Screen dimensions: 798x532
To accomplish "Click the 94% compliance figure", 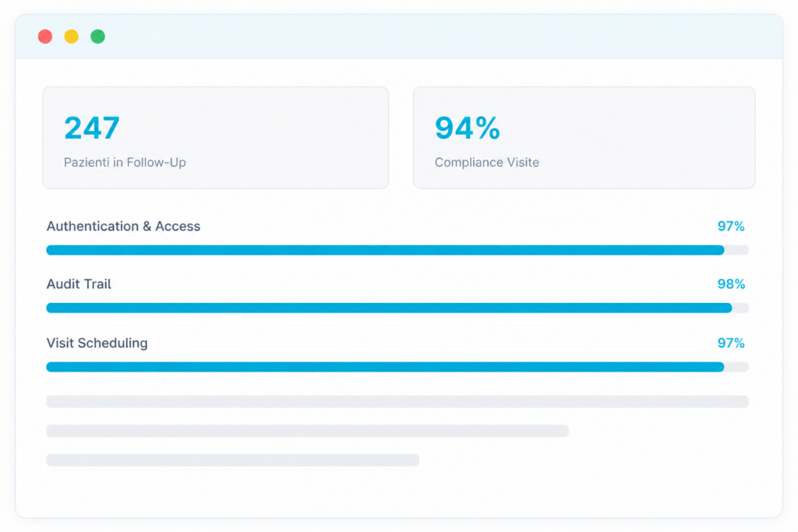I will pos(468,128).
